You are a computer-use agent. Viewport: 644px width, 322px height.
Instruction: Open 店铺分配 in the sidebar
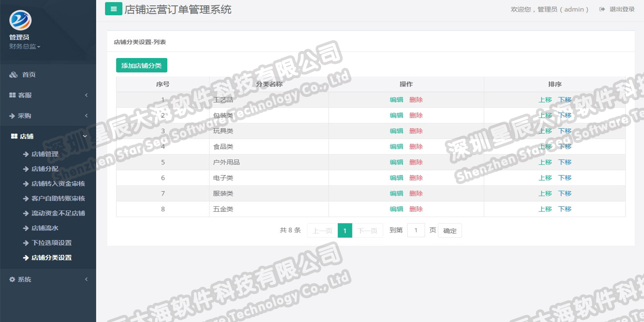[45, 169]
